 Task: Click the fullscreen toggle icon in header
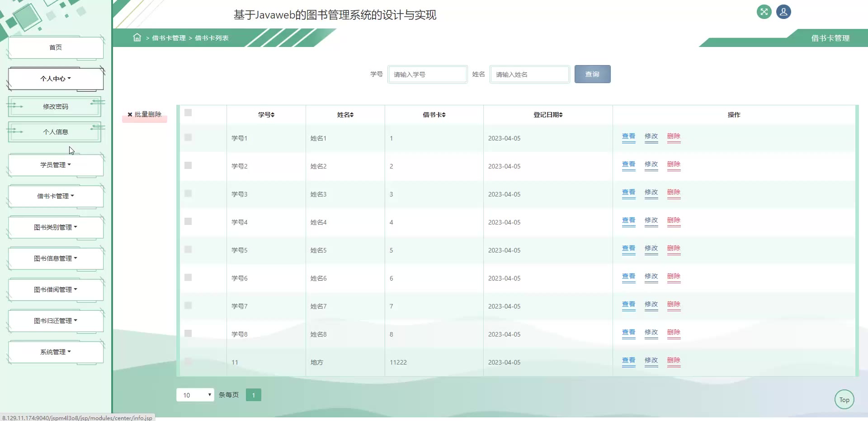point(764,12)
